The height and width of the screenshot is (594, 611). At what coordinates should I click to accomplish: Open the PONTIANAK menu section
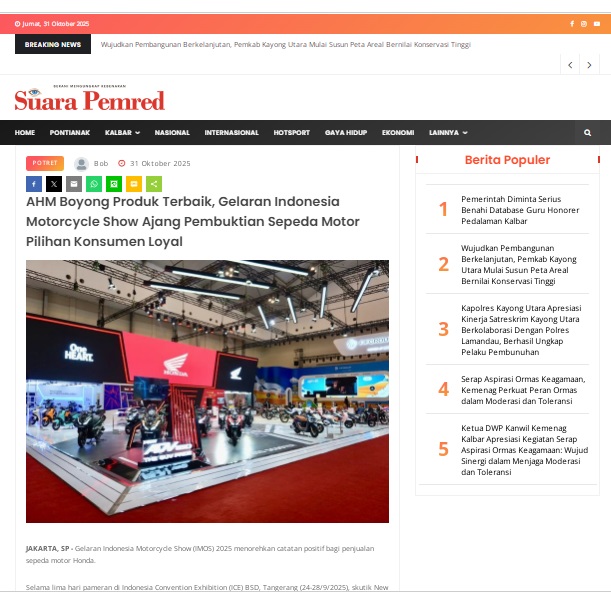tap(70, 133)
